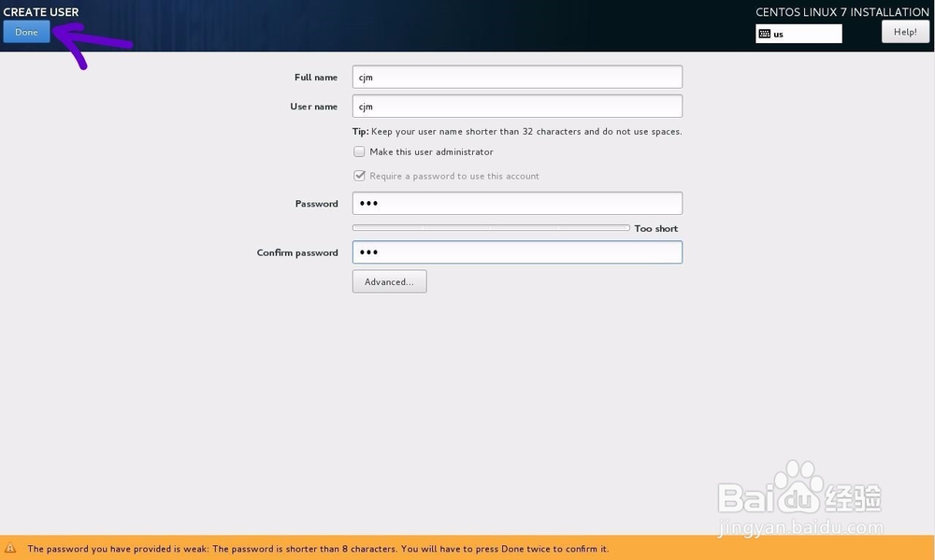Disable 'Require a password to use this account'
The width and height of the screenshot is (935, 560).
coord(359,175)
